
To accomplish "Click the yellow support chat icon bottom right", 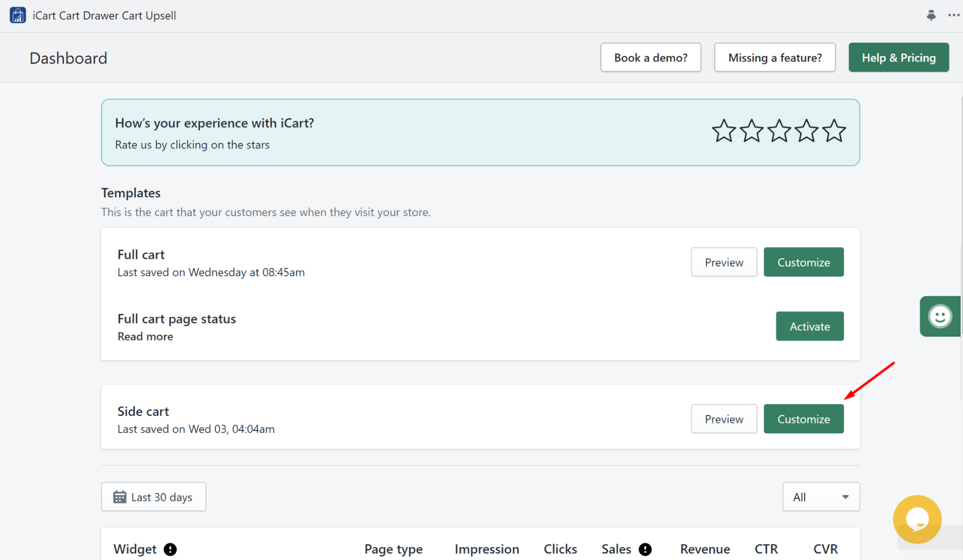I will tap(918, 518).
